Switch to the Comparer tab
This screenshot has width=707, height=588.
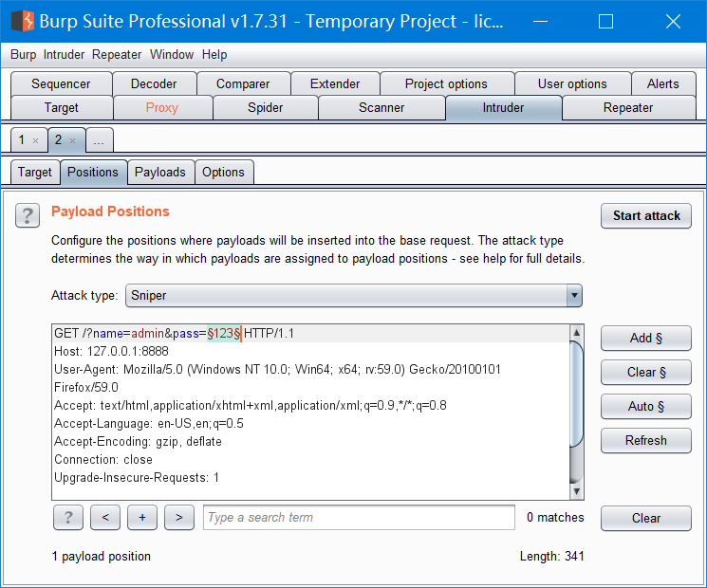(x=243, y=83)
